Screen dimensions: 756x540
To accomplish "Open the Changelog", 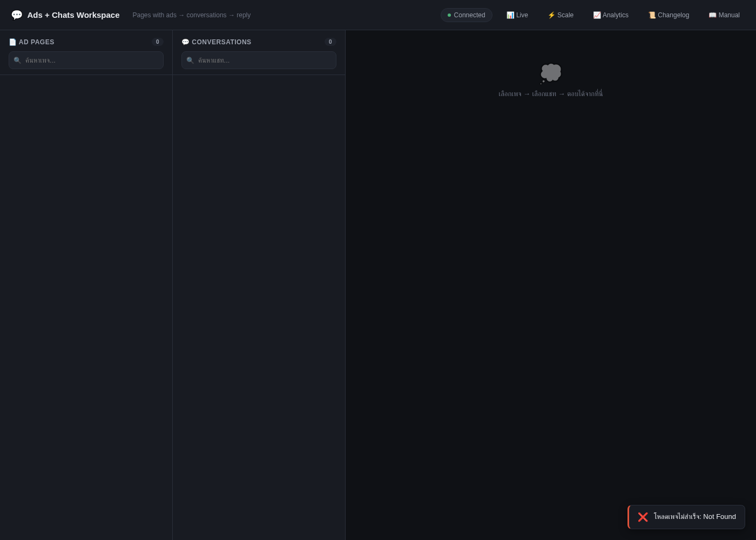I will pos(669,15).
